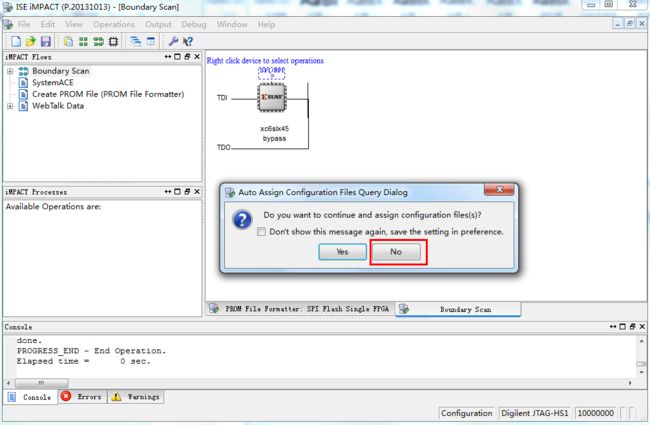Click the iMPACT app icon left of File

(8, 24)
